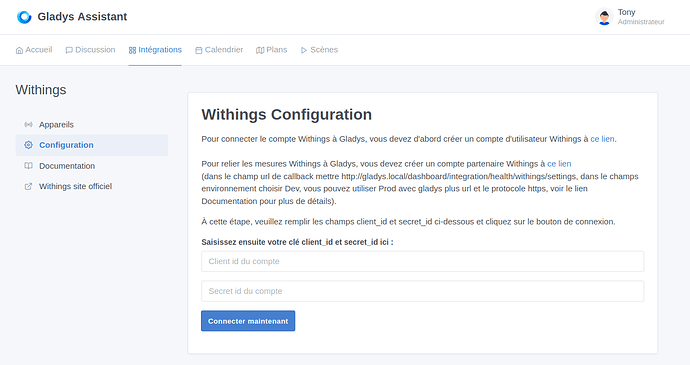The image size is (690, 365).
Task: Select Configuration in the Withings sidebar
Action: (x=92, y=145)
